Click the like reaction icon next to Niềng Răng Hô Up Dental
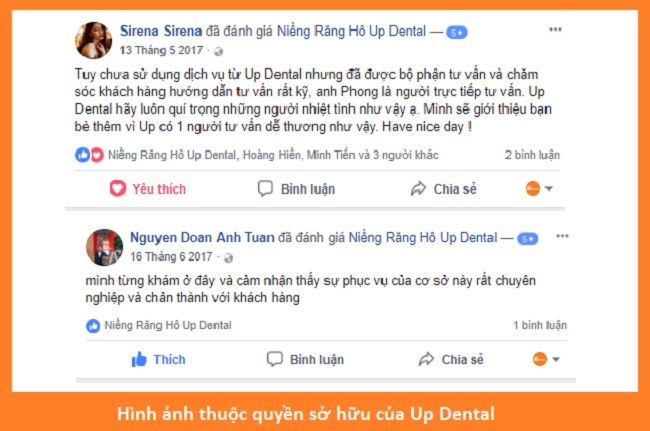This screenshot has height=431, width=650. (x=93, y=326)
